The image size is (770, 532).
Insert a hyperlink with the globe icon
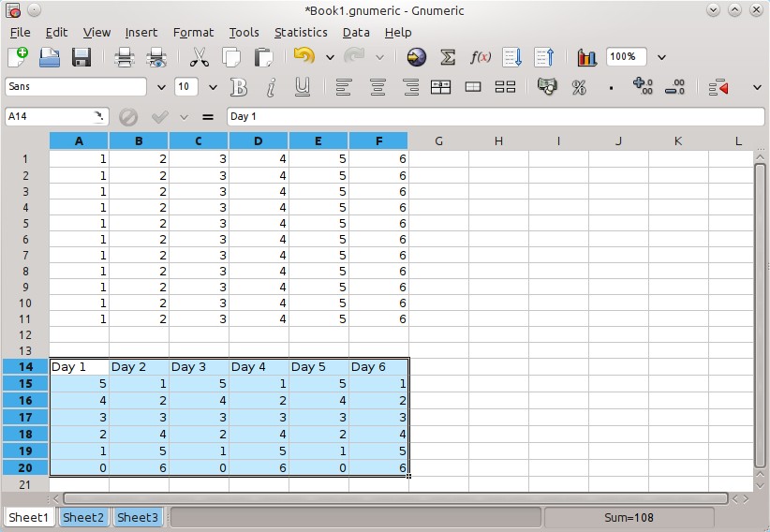(417, 57)
